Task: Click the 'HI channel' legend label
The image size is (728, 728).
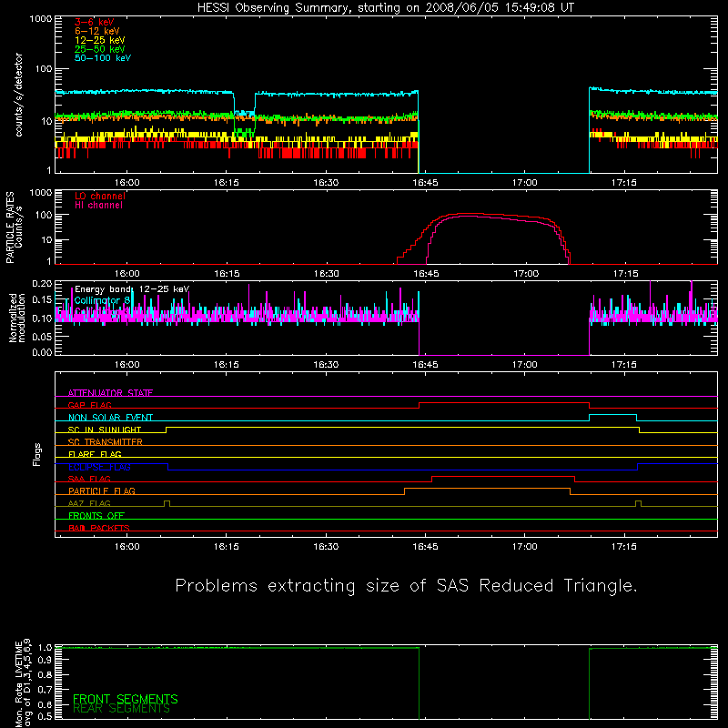Action: [98, 205]
